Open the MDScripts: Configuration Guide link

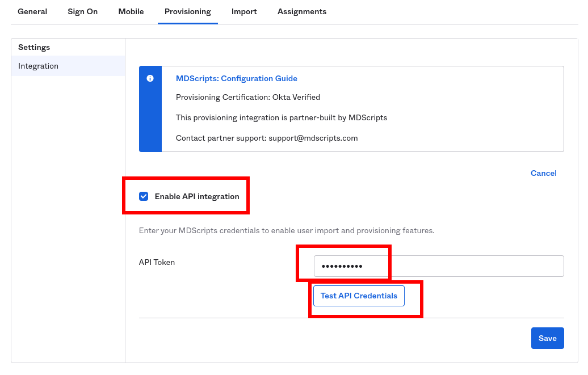point(237,78)
